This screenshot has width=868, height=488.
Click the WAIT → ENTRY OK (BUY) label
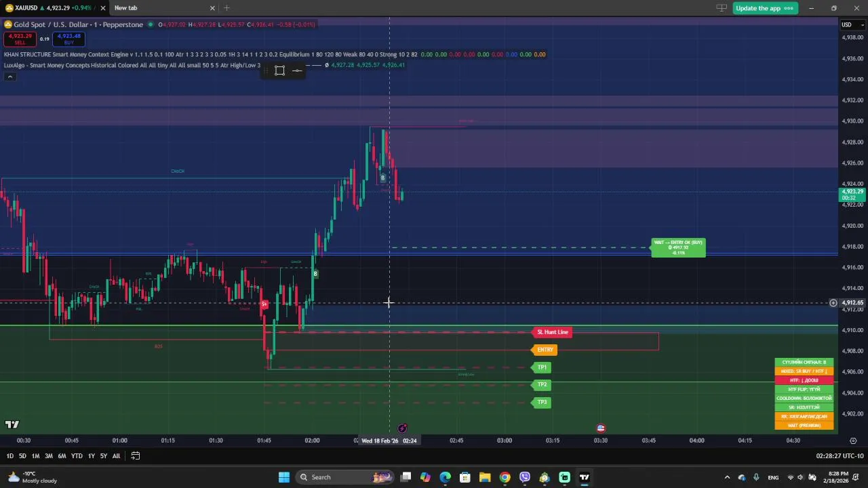tap(678, 247)
